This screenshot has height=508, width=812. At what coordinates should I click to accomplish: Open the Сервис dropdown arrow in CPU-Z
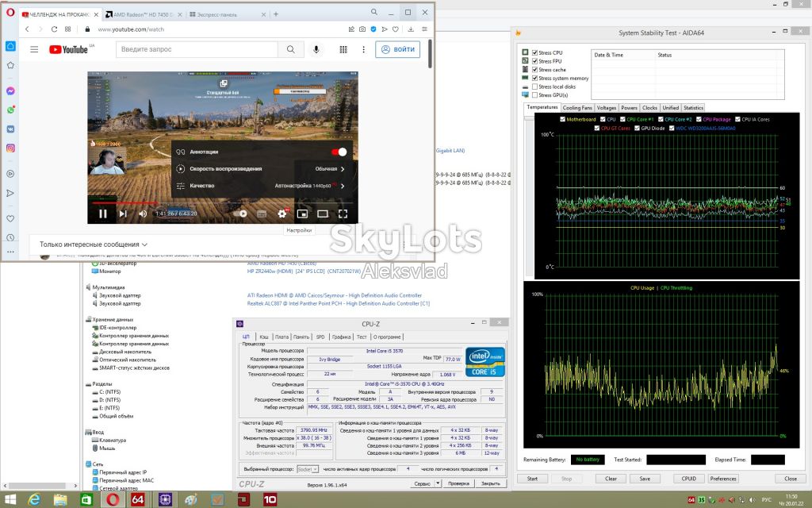pos(438,483)
